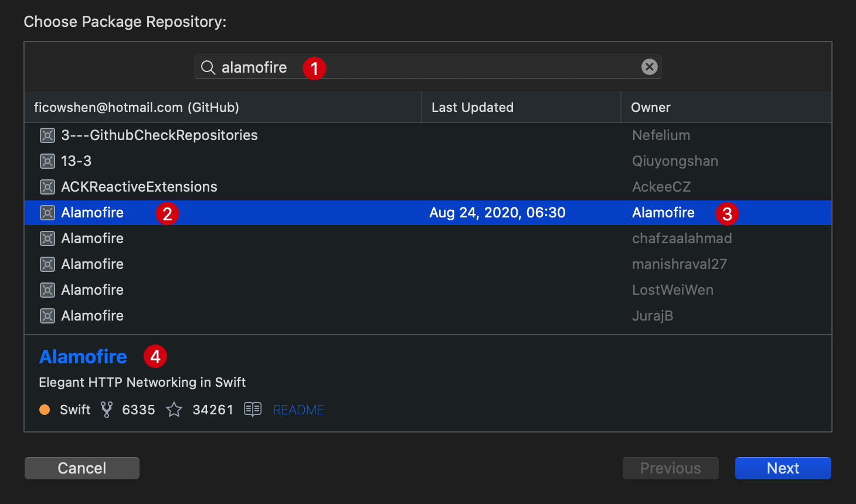Click owner name Nefelium
The height and width of the screenshot is (504, 856).
[661, 135]
